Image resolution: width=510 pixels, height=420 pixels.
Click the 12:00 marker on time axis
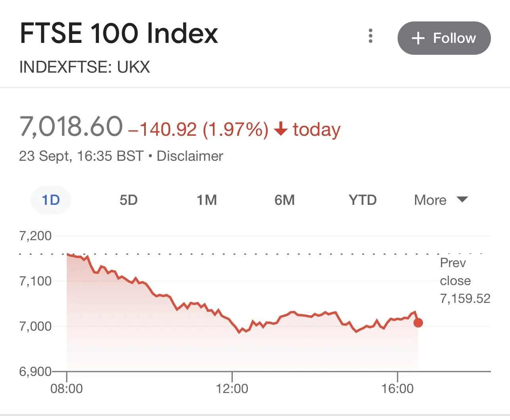pyautogui.click(x=232, y=388)
